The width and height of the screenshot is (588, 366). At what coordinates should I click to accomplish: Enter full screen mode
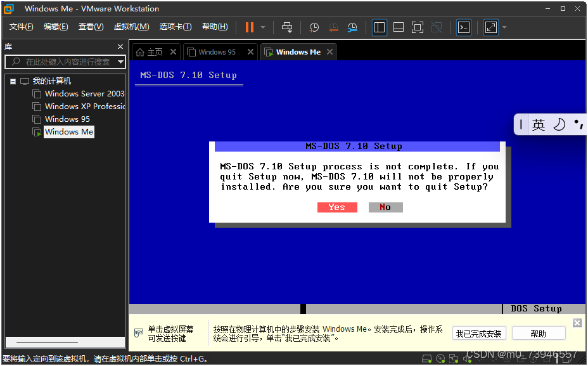(x=418, y=27)
